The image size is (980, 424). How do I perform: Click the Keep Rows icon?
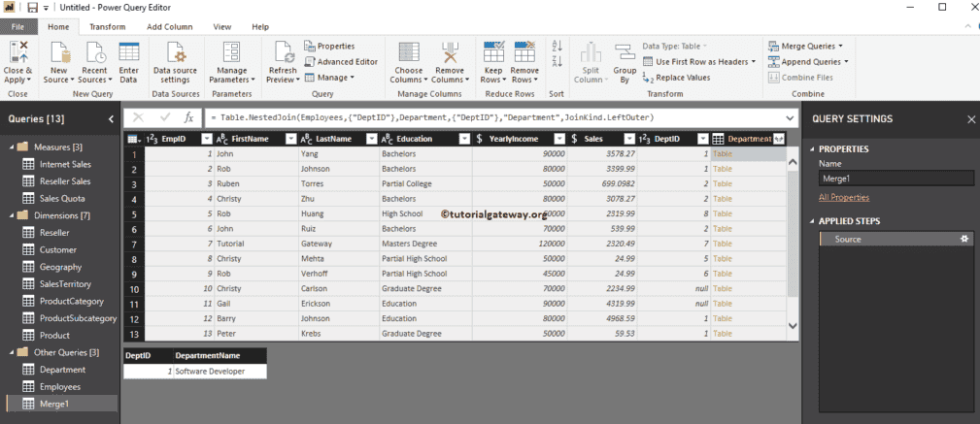[x=493, y=51]
